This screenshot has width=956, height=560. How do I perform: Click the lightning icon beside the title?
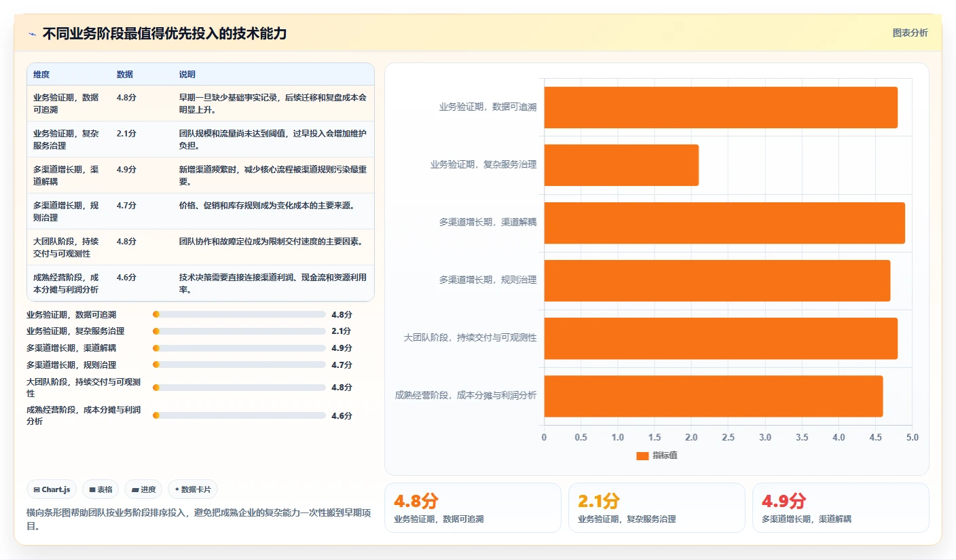coord(33,33)
